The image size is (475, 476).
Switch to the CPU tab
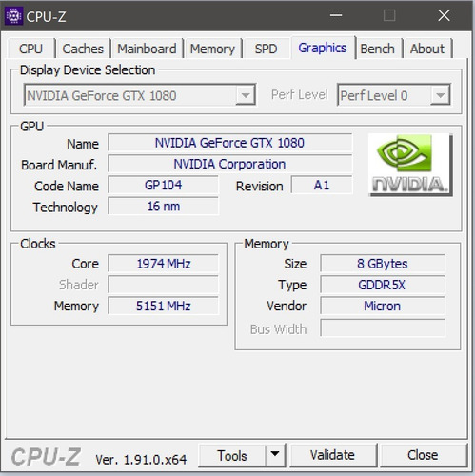pos(30,49)
